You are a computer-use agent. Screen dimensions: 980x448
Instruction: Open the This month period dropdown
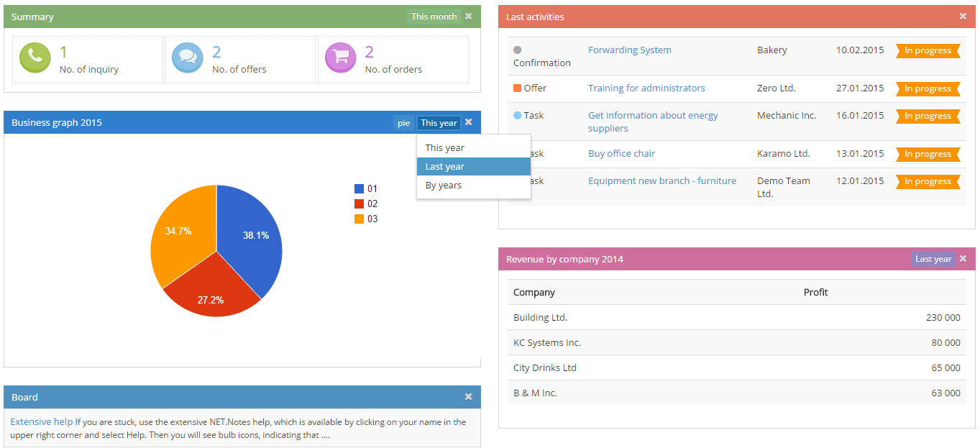click(434, 17)
